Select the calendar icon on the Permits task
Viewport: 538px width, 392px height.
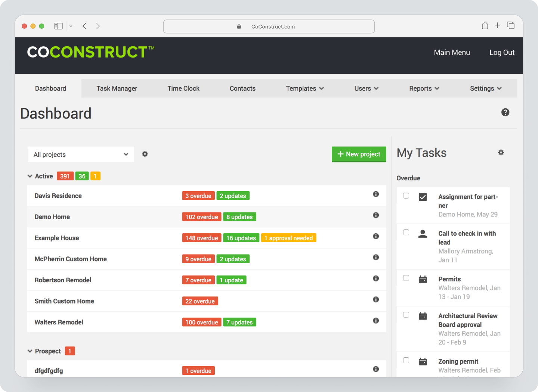pos(423,279)
